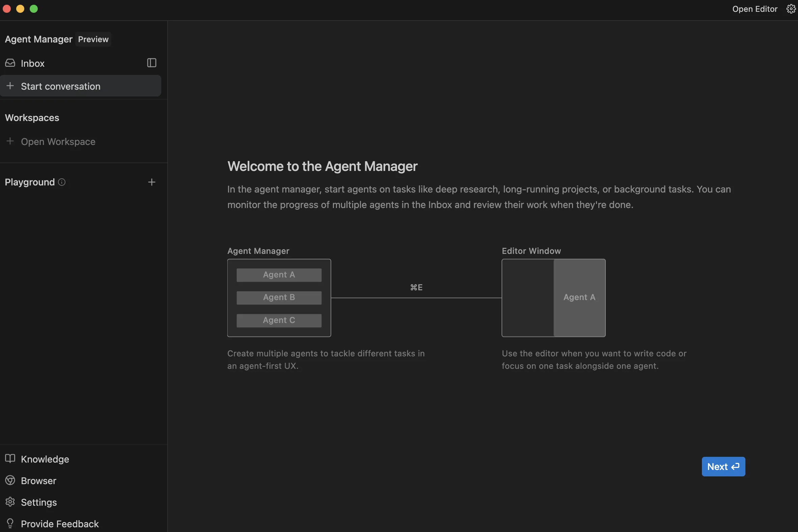Click the lightbulb icon for Provide Feedback

(x=10, y=524)
